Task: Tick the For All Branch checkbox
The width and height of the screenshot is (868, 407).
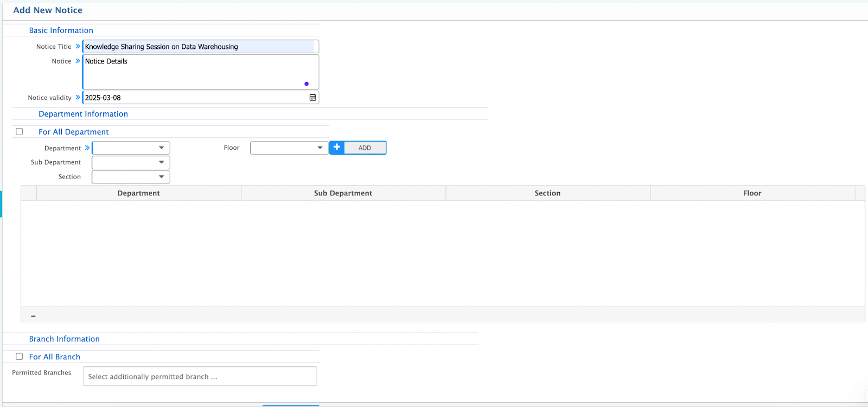Action: [20, 357]
